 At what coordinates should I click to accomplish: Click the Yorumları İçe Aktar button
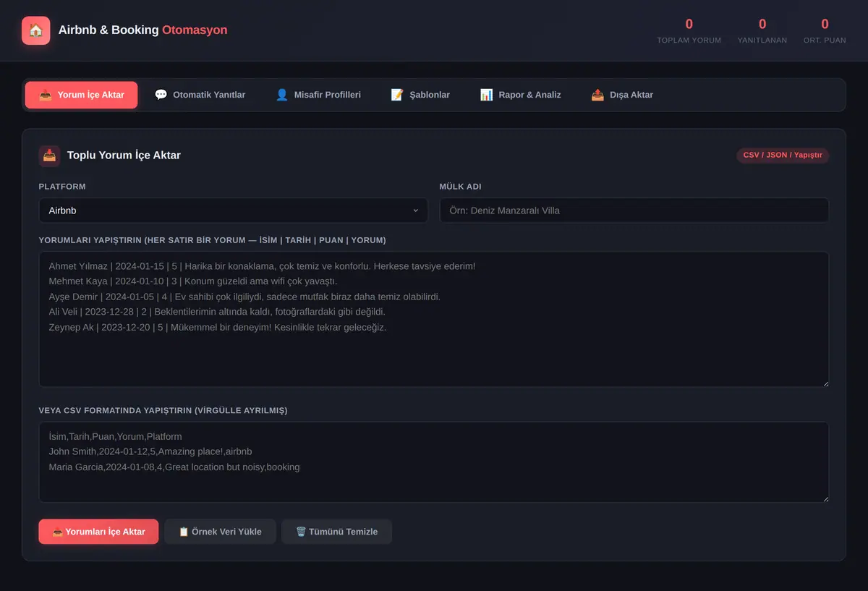(98, 532)
